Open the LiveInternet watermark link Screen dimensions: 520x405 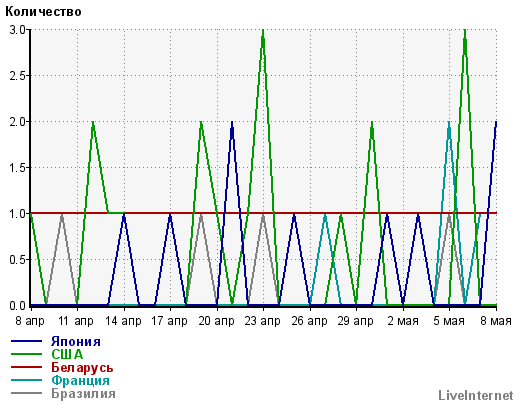coord(476,395)
